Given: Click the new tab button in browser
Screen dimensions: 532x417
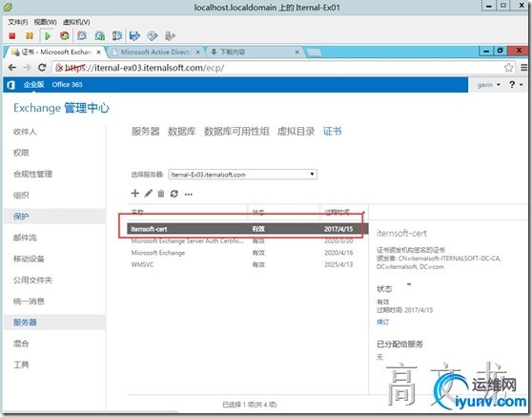Looking at the screenshot, I should pos(314,52).
